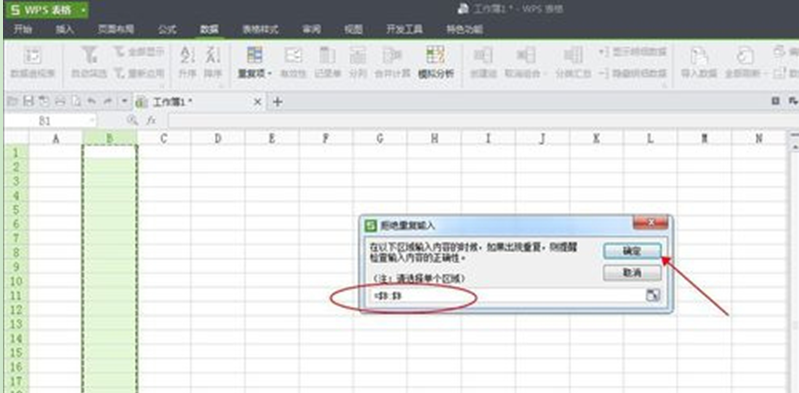
Task: Select column B header
Action: [110, 138]
